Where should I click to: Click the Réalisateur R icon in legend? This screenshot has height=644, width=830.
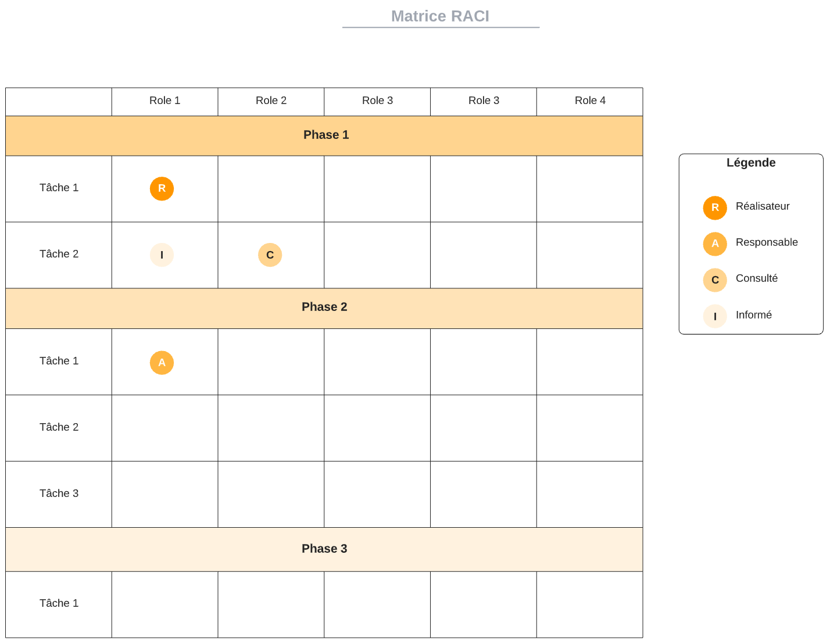pyautogui.click(x=715, y=207)
